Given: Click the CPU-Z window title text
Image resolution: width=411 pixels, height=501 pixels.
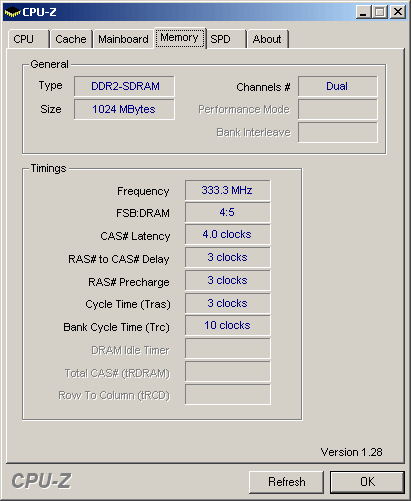Looking at the screenshot, I should tap(40, 12).
